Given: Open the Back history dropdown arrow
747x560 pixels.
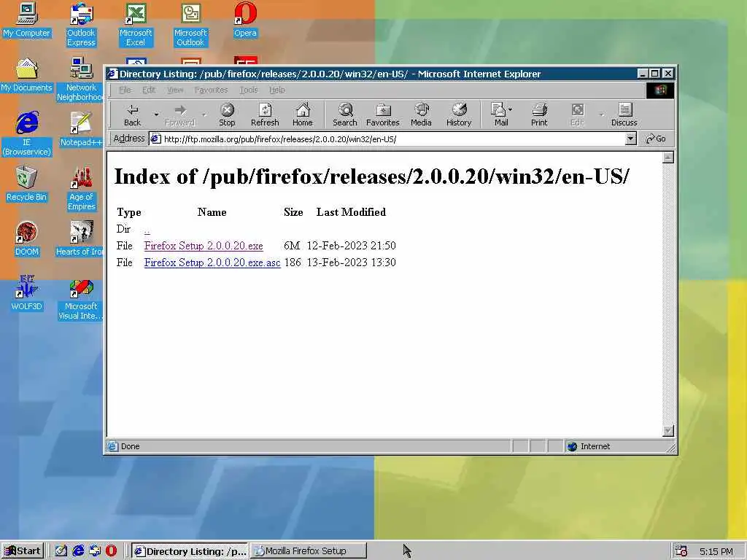Looking at the screenshot, I should point(156,114).
